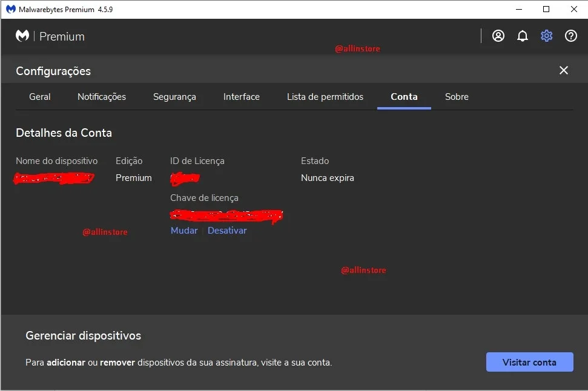Screen dimensions: 588x391
Task: Open the help question mark icon
Action: tap(571, 36)
